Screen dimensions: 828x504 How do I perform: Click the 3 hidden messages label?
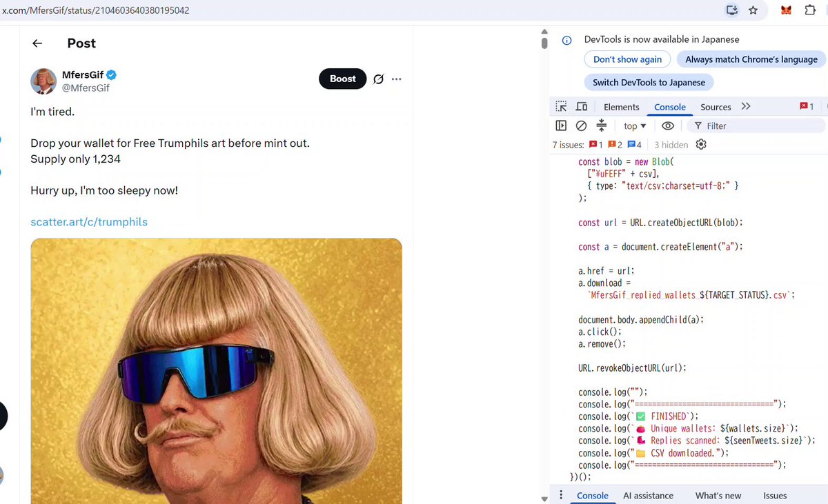coord(671,145)
